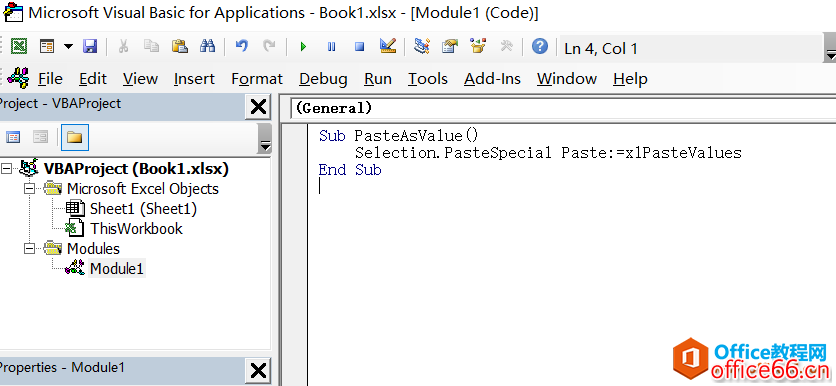This screenshot has width=836, height=386.
Task: Click the blue Help question mark icon
Action: (540, 47)
